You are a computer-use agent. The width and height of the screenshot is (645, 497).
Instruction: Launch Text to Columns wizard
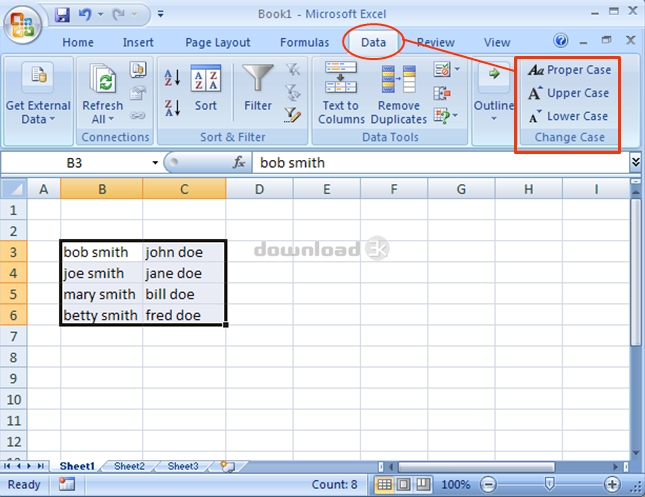click(341, 93)
